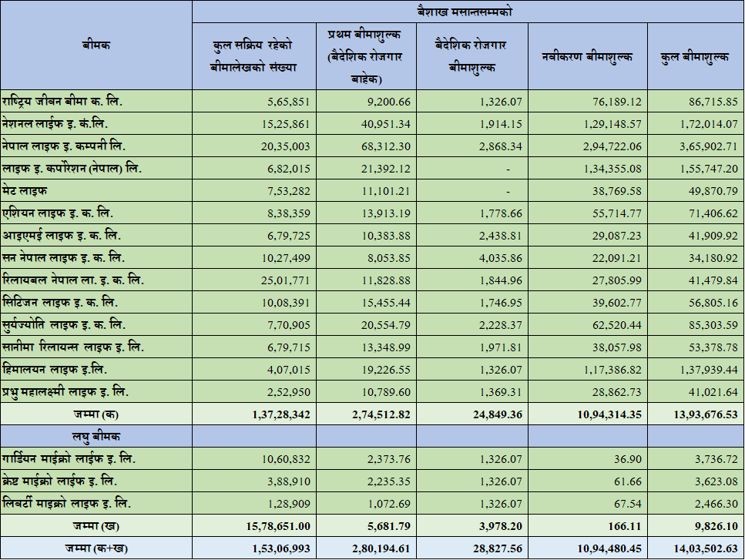Screen dimensions: 745x560
Task: Select the मेट लाइफ row name
Action: (25, 190)
